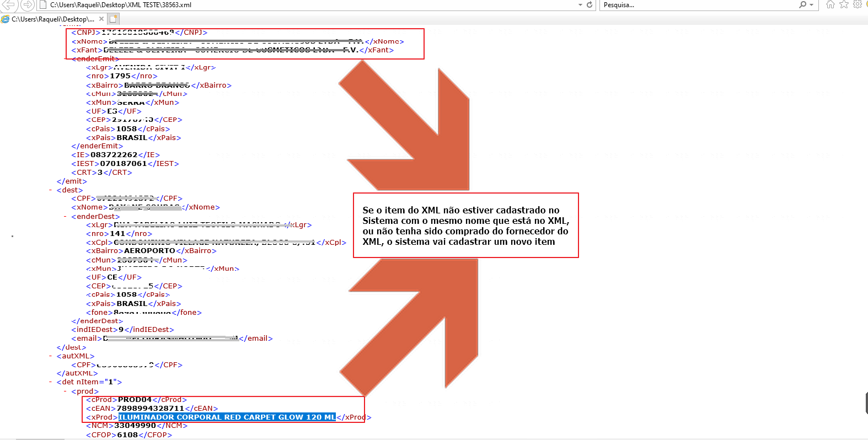Click the emitter cPais 1058 line

pos(128,129)
